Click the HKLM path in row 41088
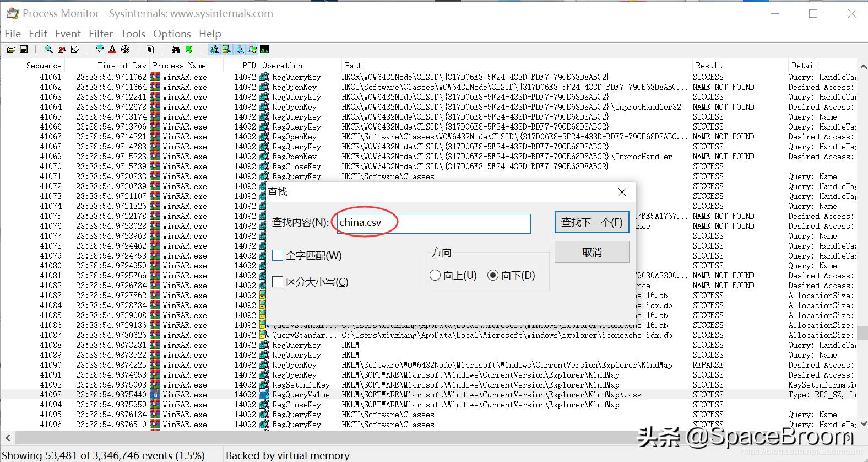868x462 pixels. coord(350,345)
